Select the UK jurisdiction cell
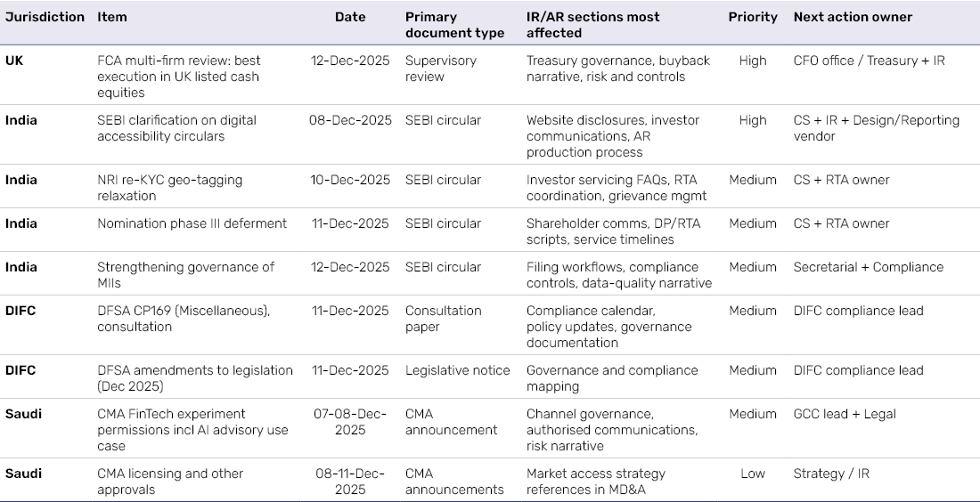 pyautogui.click(x=14, y=61)
